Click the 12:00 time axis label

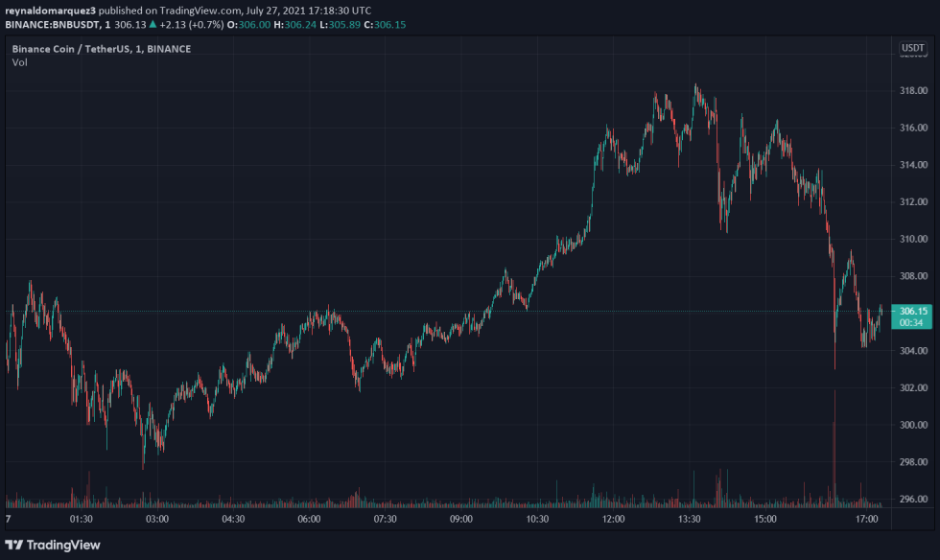tap(613, 519)
